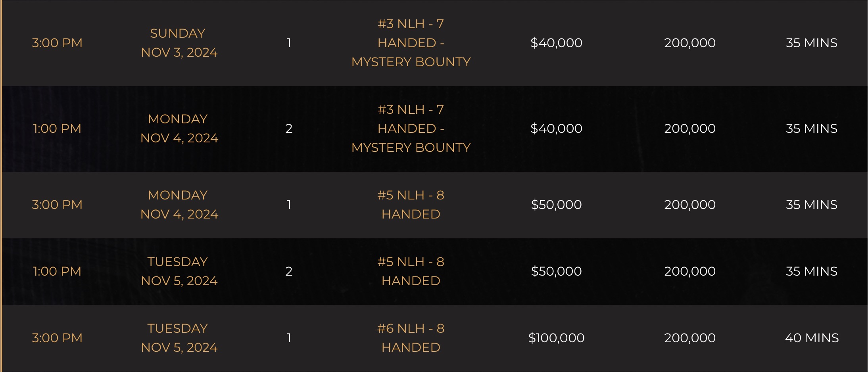Open the #5 NLH 8 Handed Monday event
Image resolution: width=868 pixels, height=372 pixels.
[411, 205]
